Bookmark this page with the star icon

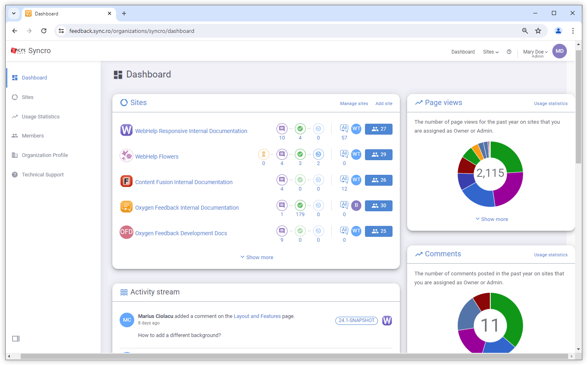tap(538, 31)
